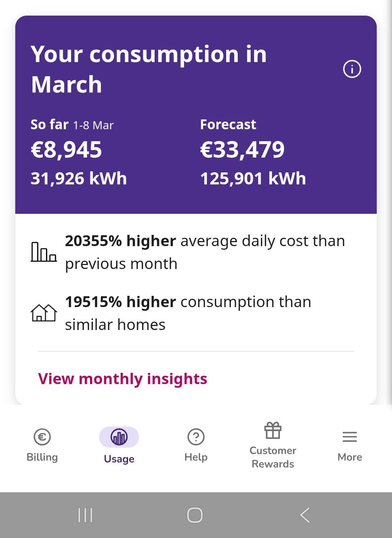The image size is (392, 538).
Task: Open the Billing euro icon
Action: point(42,437)
